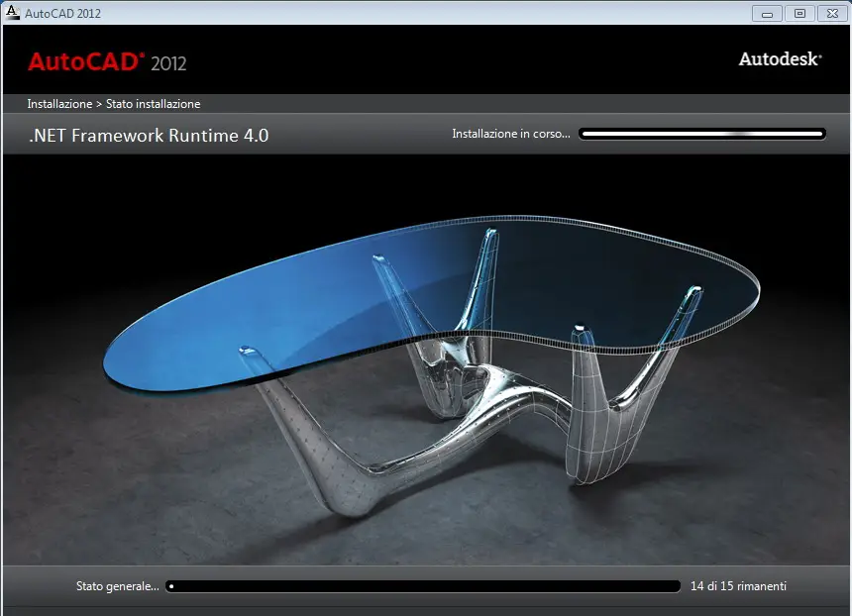Minimize the AutoCAD 2012 installer window

pyautogui.click(x=767, y=14)
